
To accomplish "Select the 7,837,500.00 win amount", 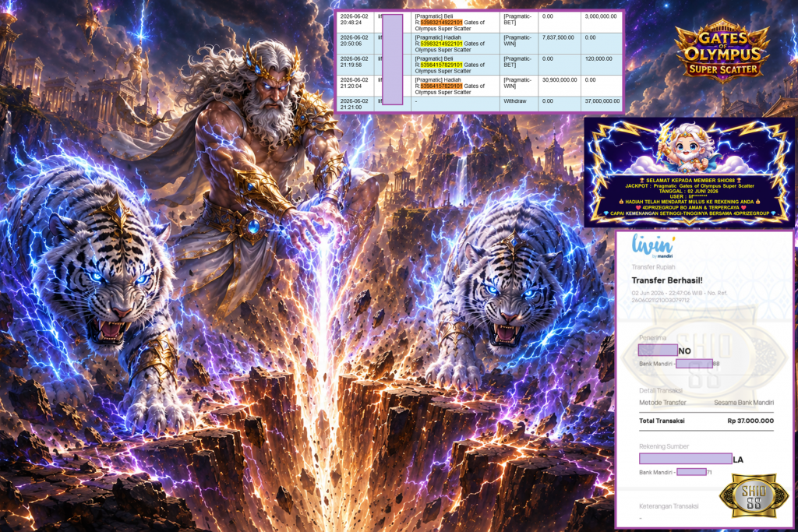I will pos(558,37).
